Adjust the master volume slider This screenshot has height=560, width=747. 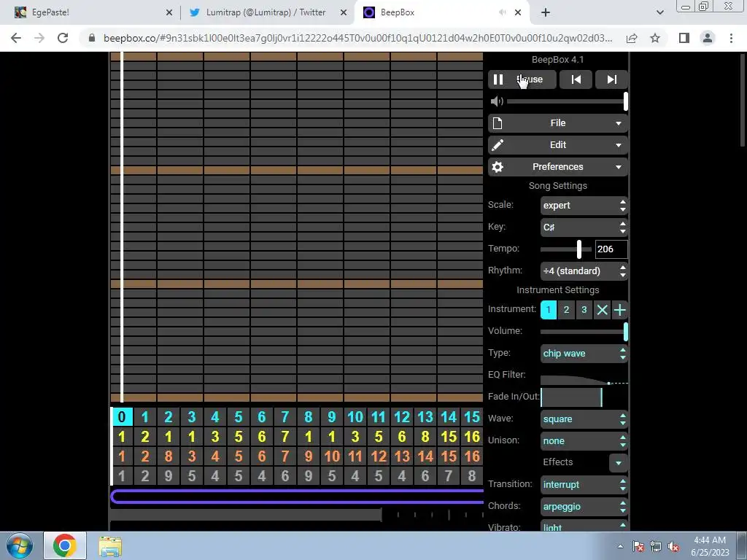coord(567,101)
